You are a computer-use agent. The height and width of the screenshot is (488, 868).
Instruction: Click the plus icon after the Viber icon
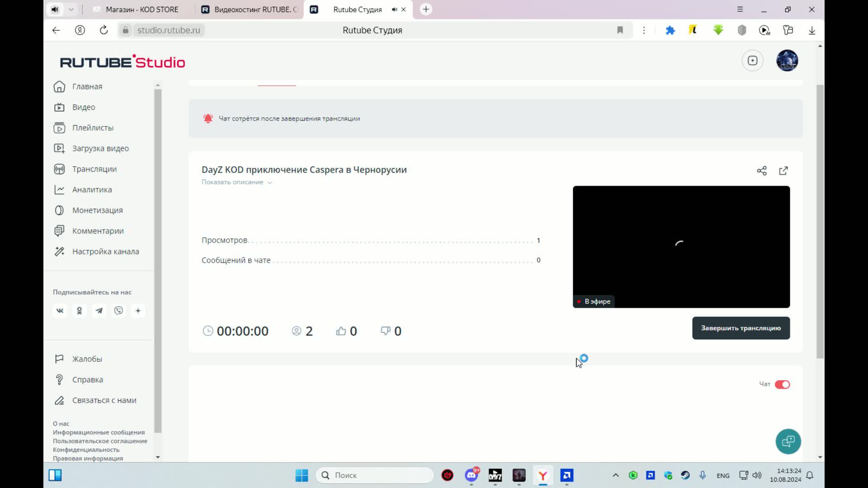[x=138, y=310]
